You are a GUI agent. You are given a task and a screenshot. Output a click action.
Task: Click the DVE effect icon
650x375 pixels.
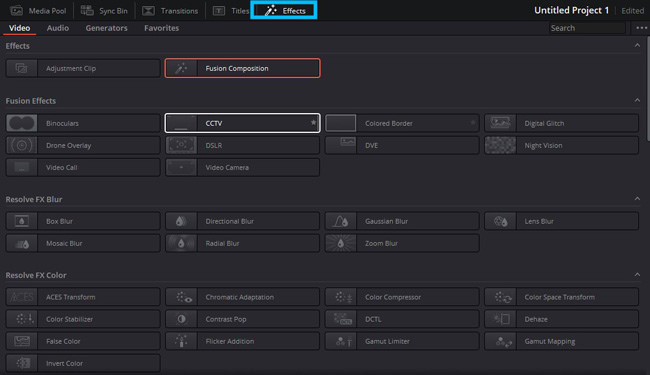tap(340, 145)
